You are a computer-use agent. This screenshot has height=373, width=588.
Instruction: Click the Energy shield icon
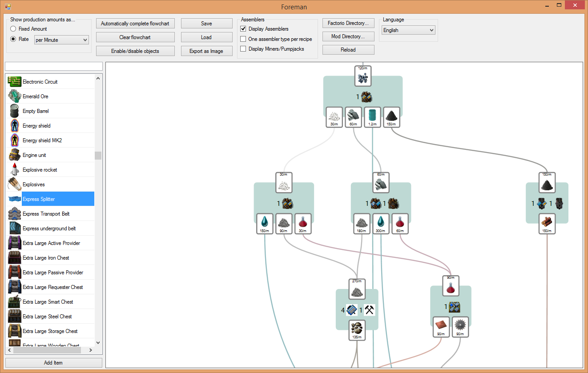(15, 126)
